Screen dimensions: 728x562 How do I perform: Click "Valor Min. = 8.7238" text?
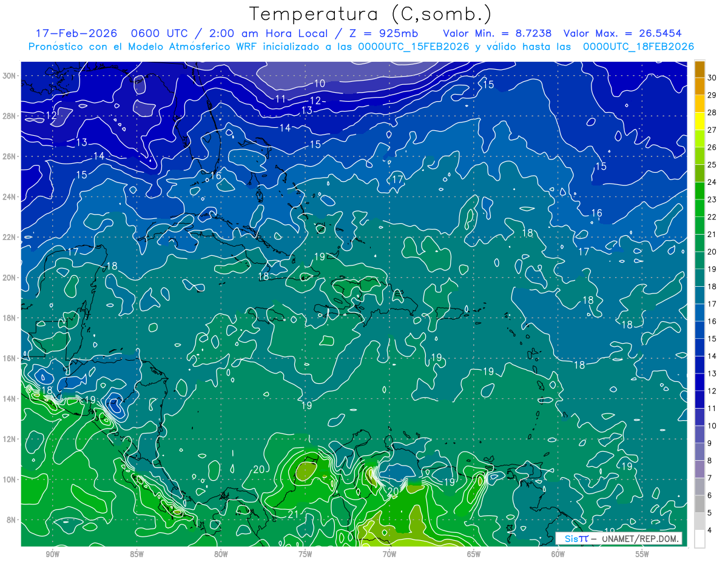coord(497,33)
